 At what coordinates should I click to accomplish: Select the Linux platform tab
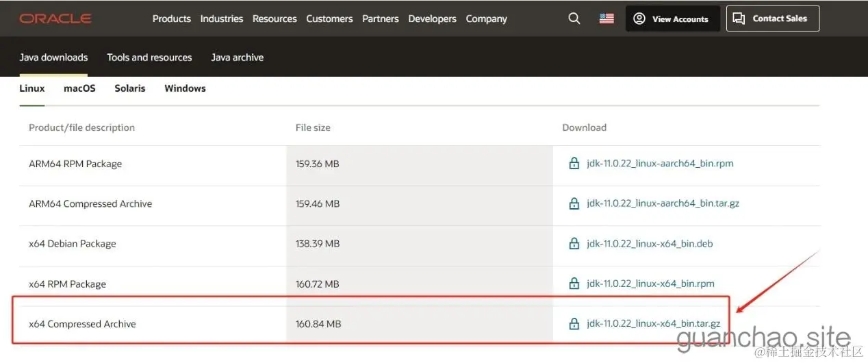pyautogui.click(x=32, y=88)
